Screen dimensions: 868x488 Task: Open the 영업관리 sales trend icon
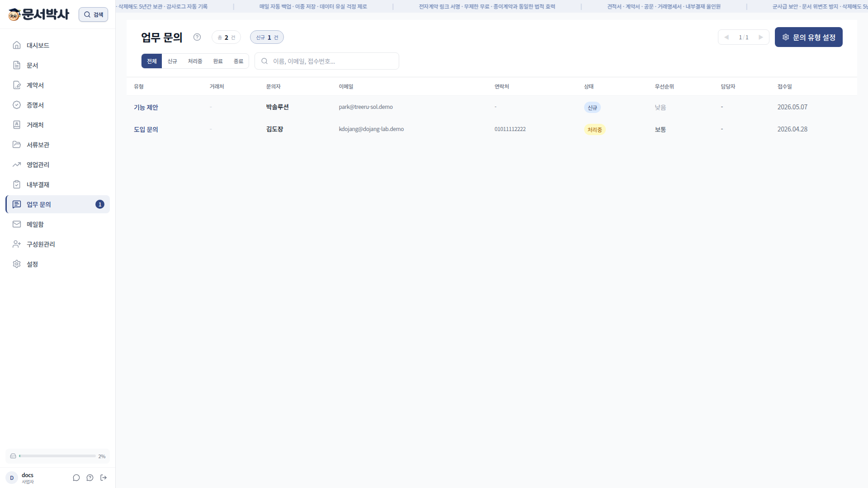(17, 164)
